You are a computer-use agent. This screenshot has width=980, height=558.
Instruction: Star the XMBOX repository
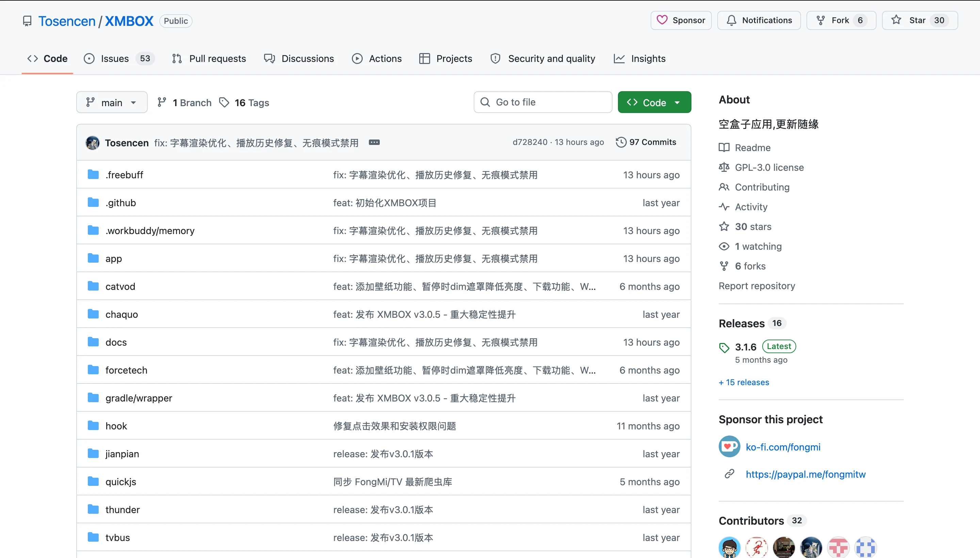click(920, 20)
